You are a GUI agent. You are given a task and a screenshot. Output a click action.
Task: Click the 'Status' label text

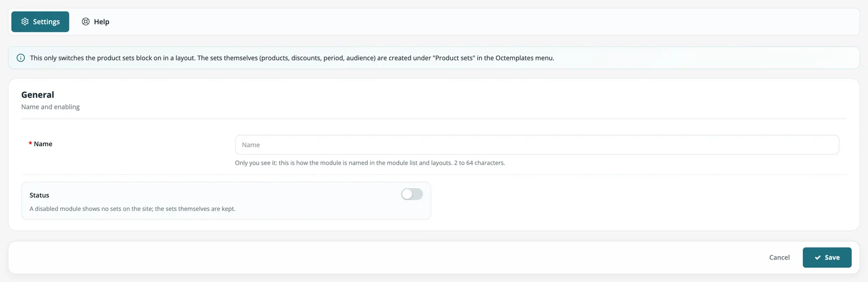click(39, 195)
